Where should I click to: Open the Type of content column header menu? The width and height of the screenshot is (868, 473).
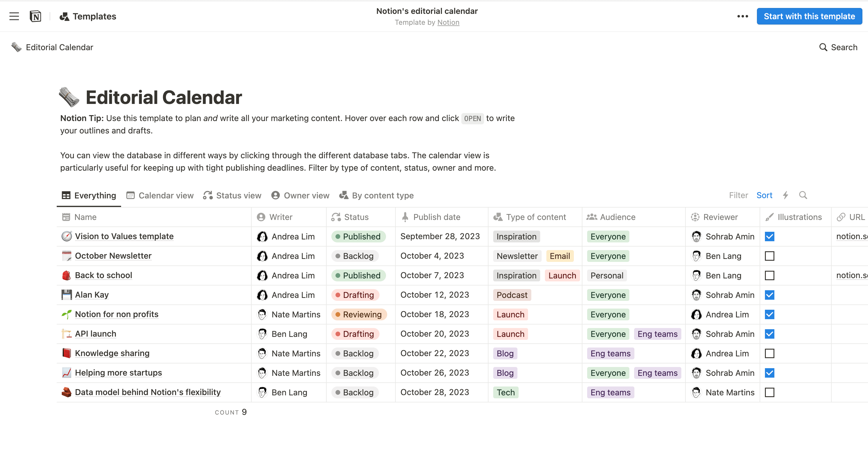(535, 217)
